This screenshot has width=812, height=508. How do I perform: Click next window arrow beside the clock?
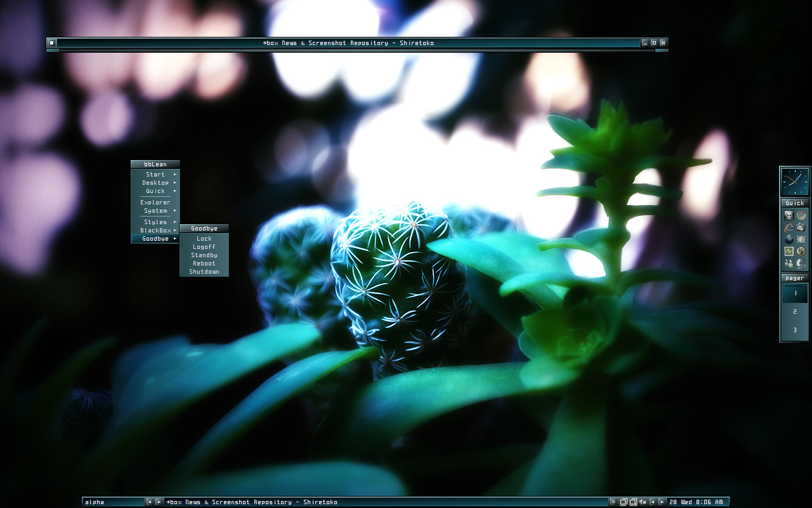pyautogui.click(x=662, y=502)
